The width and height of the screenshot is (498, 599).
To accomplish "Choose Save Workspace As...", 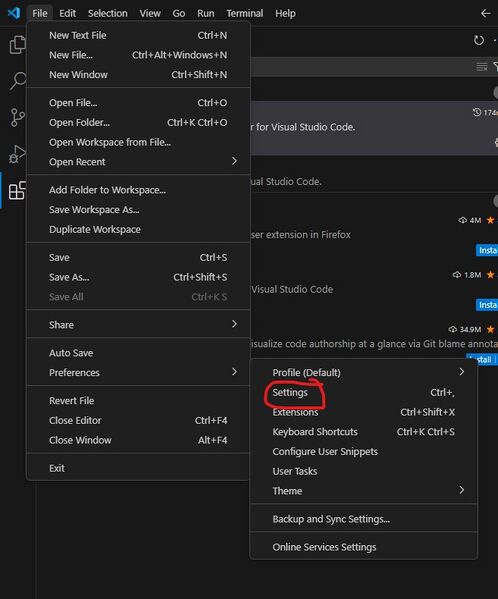I will point(138,210).
